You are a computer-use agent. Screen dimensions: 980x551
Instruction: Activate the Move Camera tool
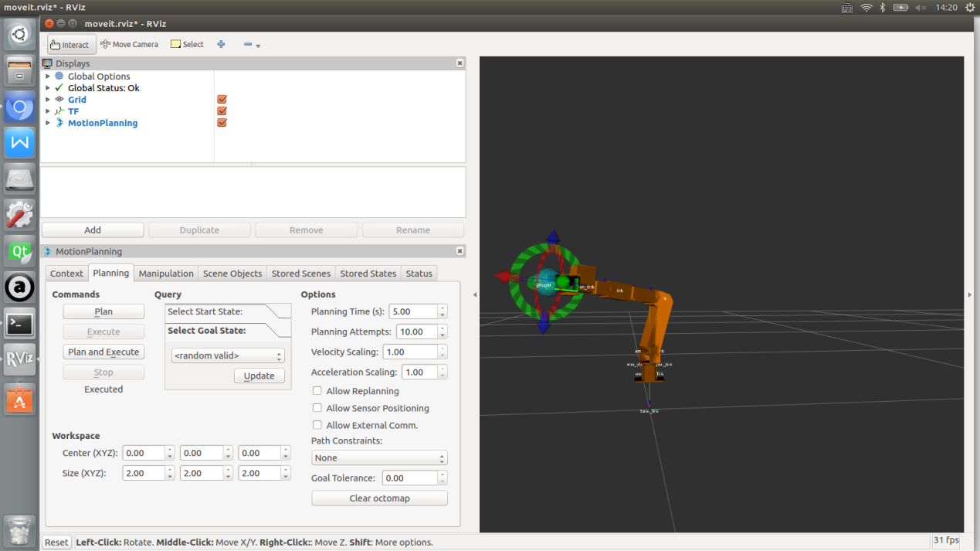click(129, 45)
